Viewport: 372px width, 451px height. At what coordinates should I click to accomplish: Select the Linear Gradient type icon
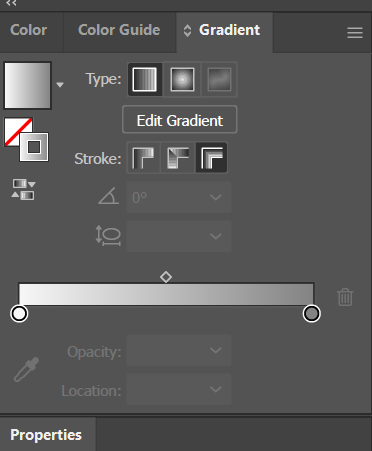(145, 79)
